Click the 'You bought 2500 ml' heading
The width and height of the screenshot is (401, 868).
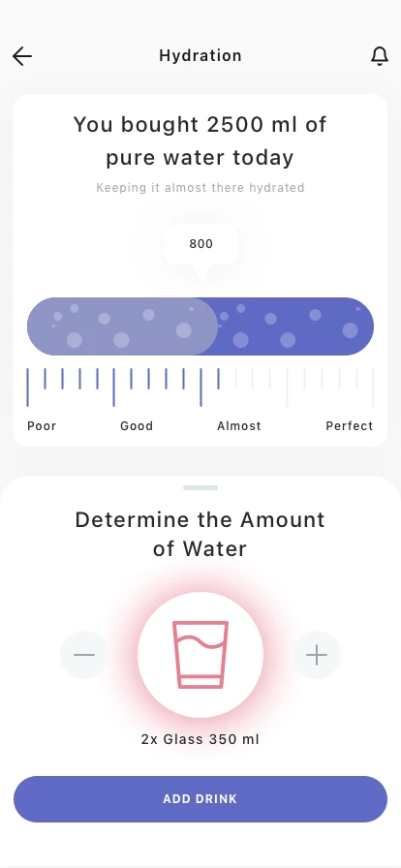tap(200, 140)
